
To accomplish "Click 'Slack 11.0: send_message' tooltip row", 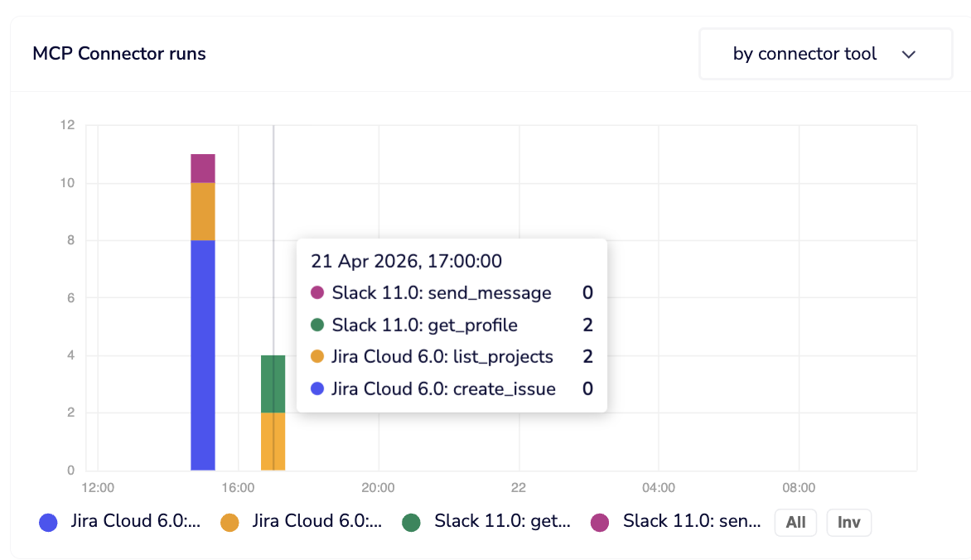I will 452,293.
